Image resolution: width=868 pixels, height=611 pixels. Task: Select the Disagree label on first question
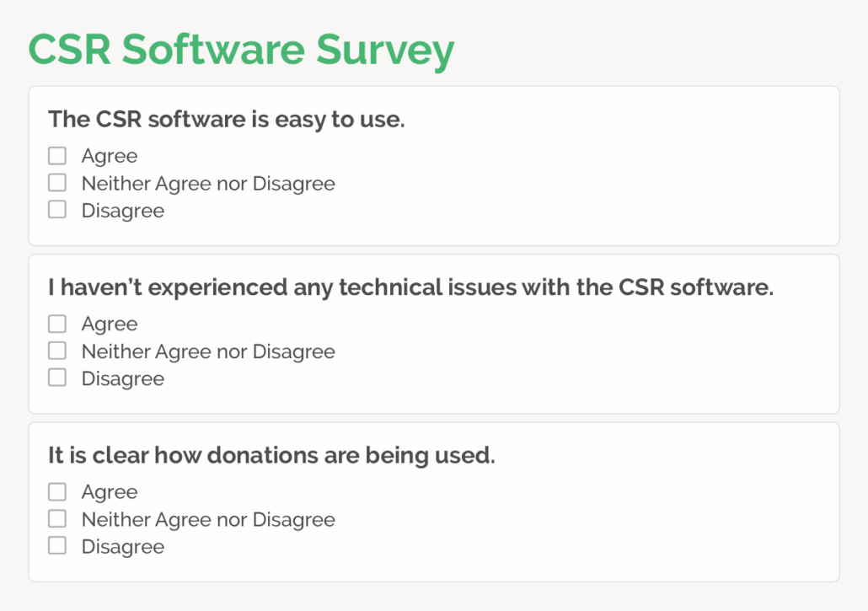point(122,210)
